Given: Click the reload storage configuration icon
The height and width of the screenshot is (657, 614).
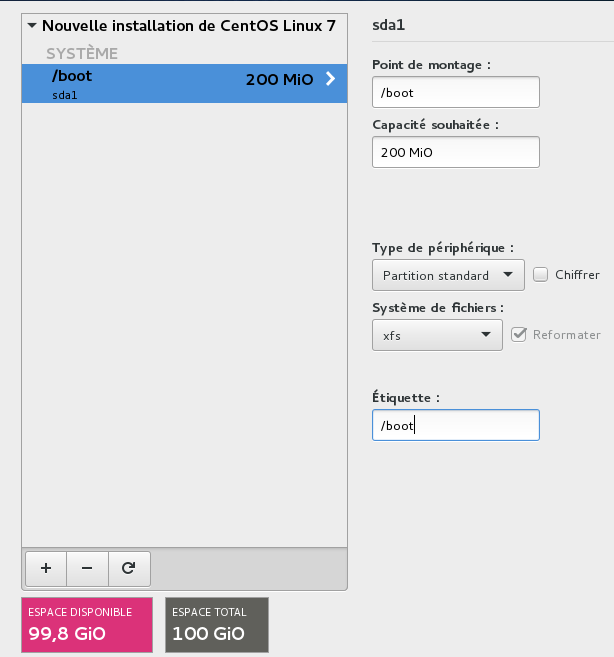Looking at the screenshot, I should coord(128,568).
